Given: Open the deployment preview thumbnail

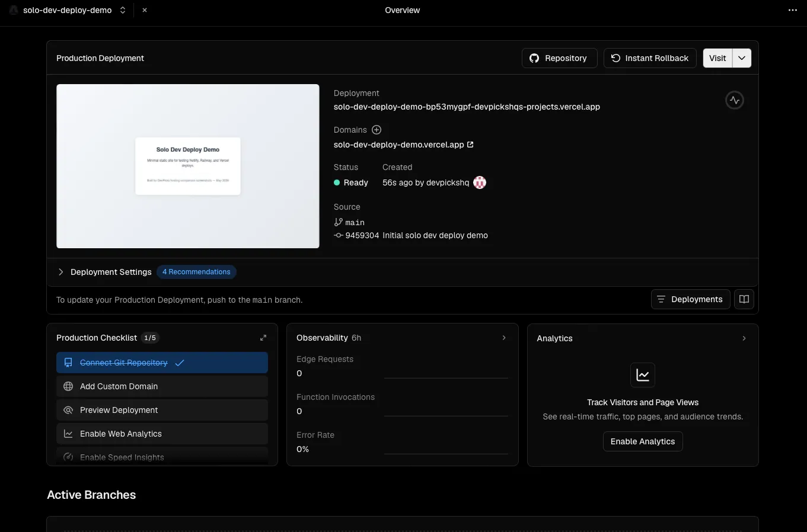Looking at the screenshot, I should click(x=188, y=166).
